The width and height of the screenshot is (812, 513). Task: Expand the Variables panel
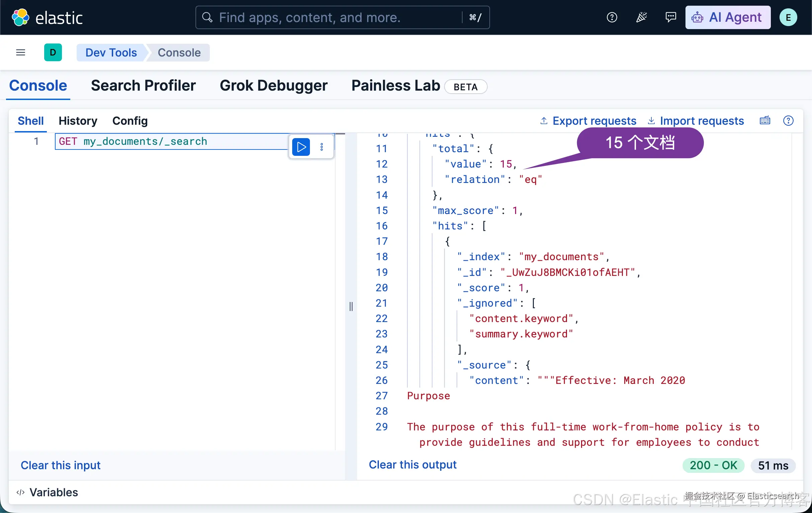coord(47,492)
